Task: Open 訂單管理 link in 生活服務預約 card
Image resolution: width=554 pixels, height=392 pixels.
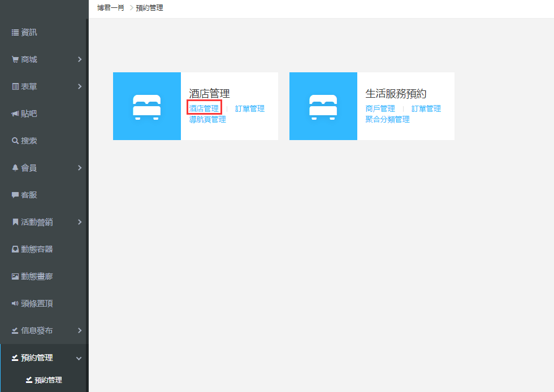Action: point(426,108)
